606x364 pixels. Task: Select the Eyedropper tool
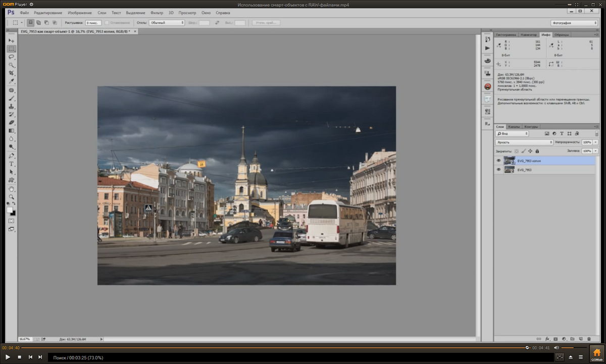(11, 81)
